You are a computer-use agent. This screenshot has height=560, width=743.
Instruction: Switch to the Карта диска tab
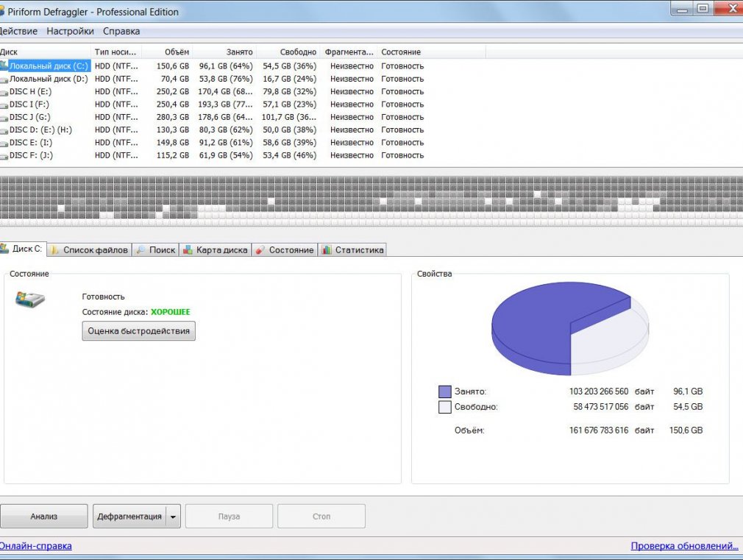click(216, 250)
